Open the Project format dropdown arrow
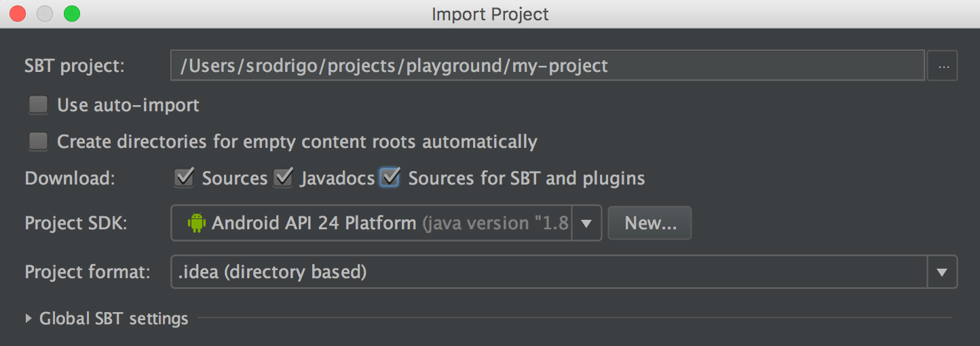 tap(942, 272)
